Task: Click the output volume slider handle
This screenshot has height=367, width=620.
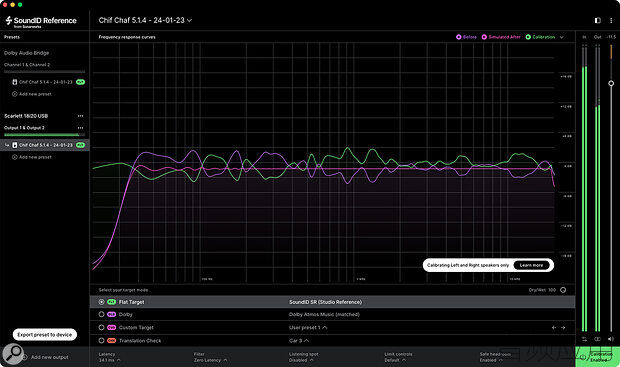Action: coord(611,83)
